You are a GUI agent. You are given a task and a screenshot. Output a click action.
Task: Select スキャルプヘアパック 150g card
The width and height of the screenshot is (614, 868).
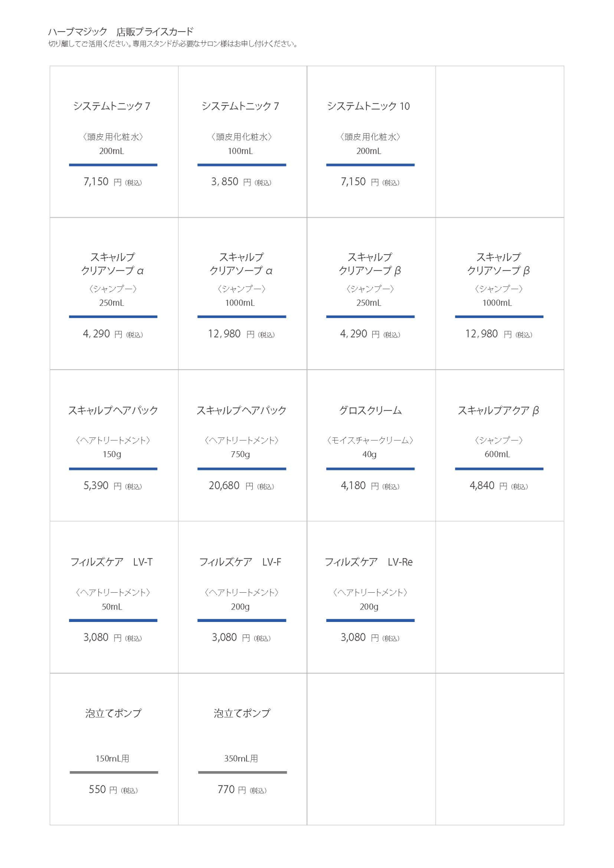pos(114,446)
